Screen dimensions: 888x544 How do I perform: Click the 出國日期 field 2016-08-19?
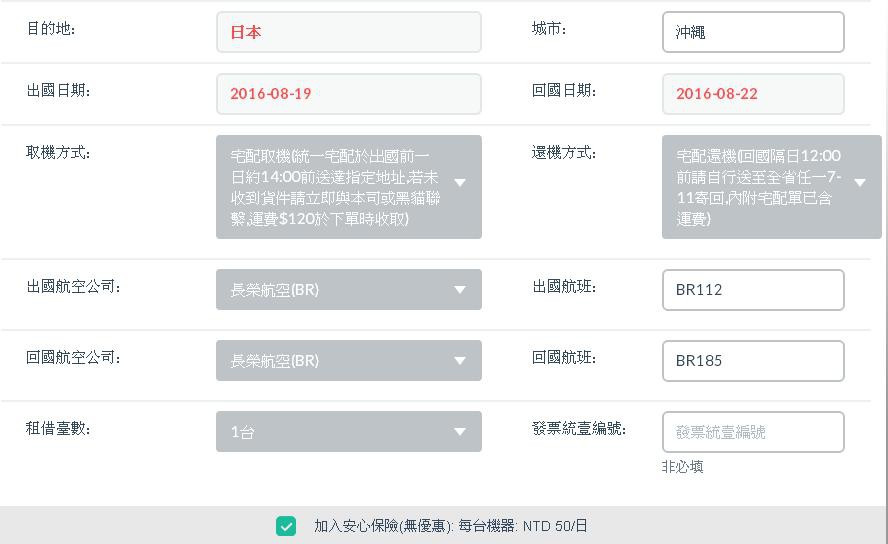click(x=349, y=94)
